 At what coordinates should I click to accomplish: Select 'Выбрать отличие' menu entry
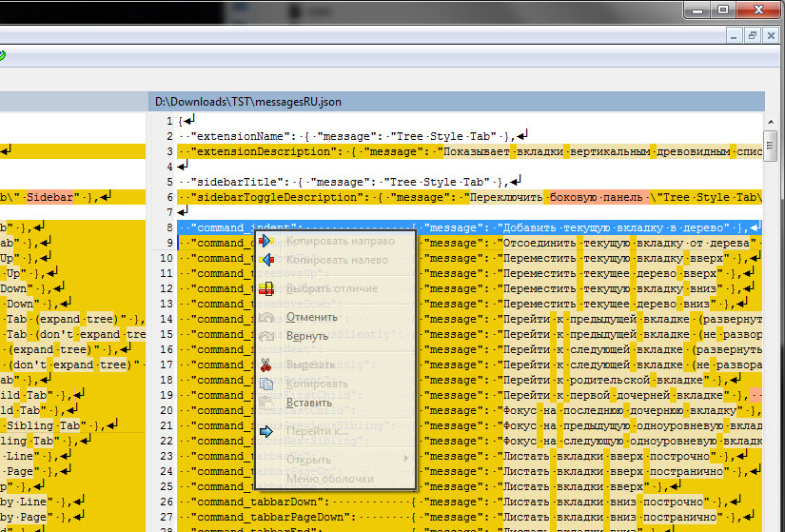pos(331,288)
